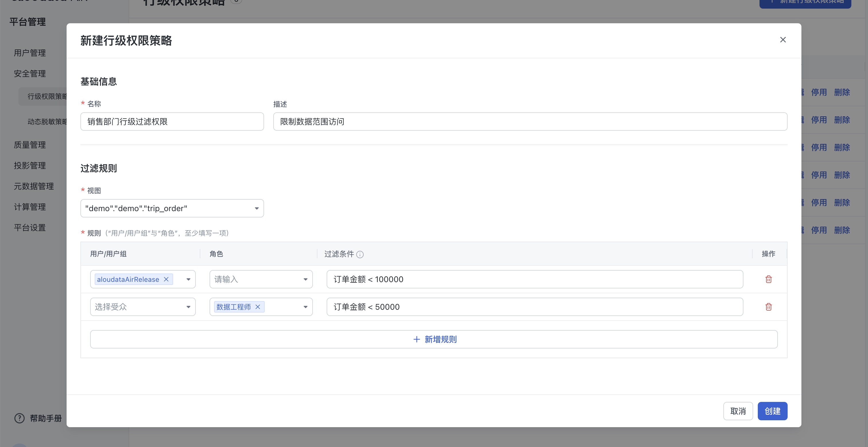
Task: Click the 过滤条件 column header text
Action: pos(339,254)
